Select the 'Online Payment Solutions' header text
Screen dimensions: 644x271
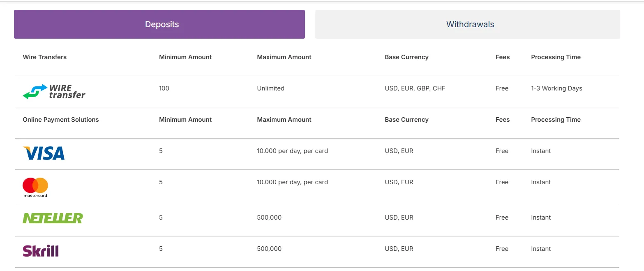(61, 120)
